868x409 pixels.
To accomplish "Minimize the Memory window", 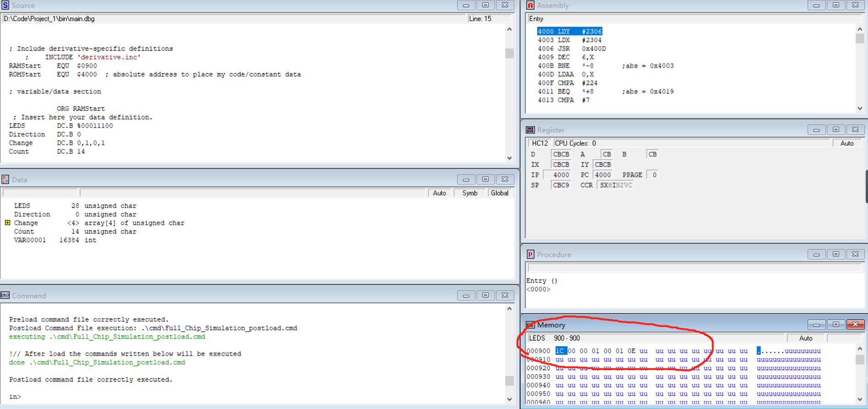I will (816, 324).
